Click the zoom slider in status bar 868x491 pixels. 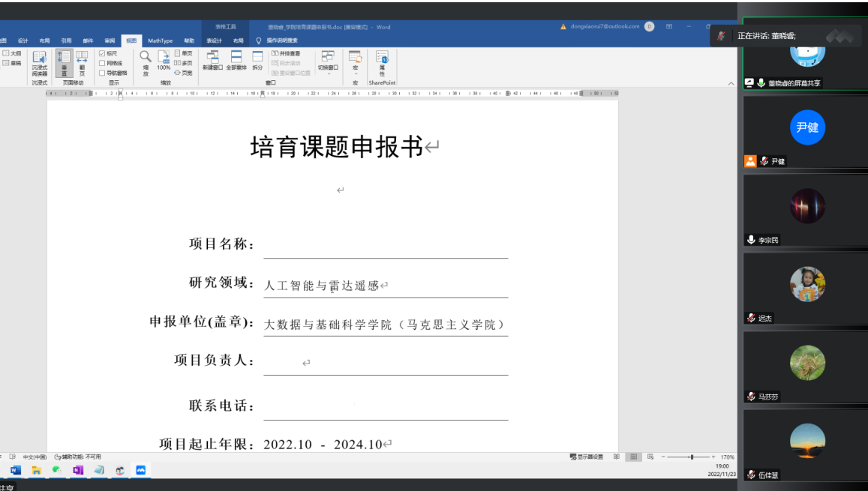[x=691, y=457]
